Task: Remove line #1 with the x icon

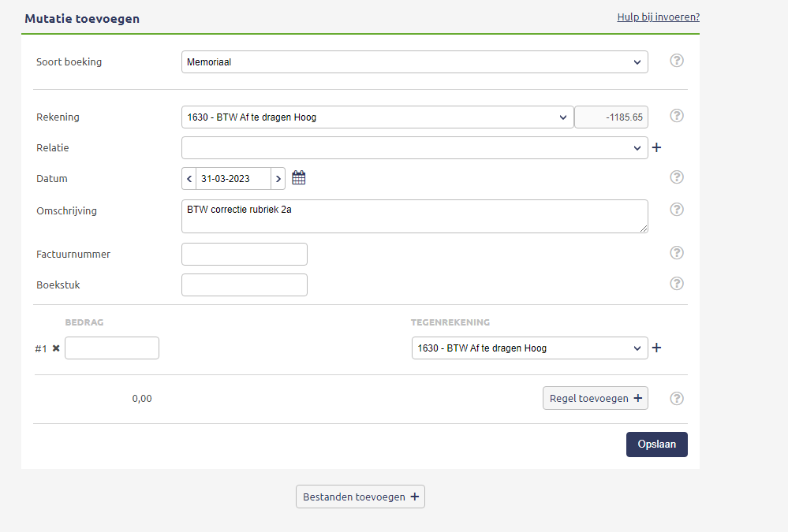Action: [56, 348]
